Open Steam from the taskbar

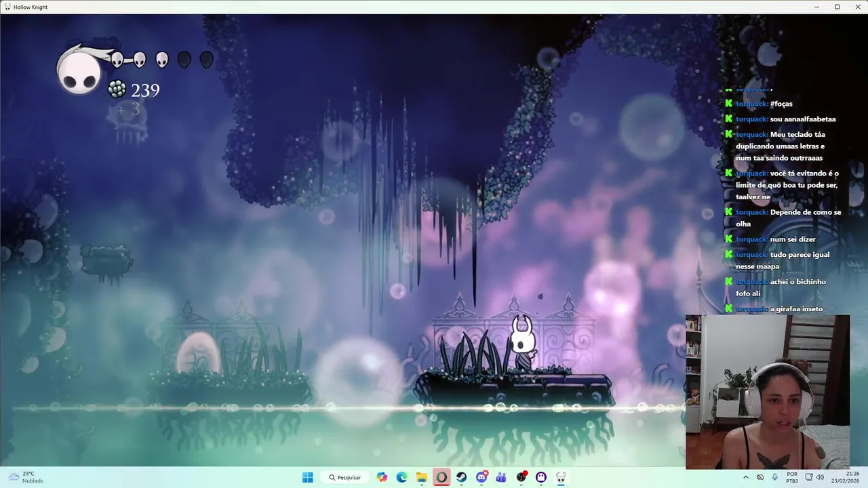pyautogui.click(x=461, y=477)
